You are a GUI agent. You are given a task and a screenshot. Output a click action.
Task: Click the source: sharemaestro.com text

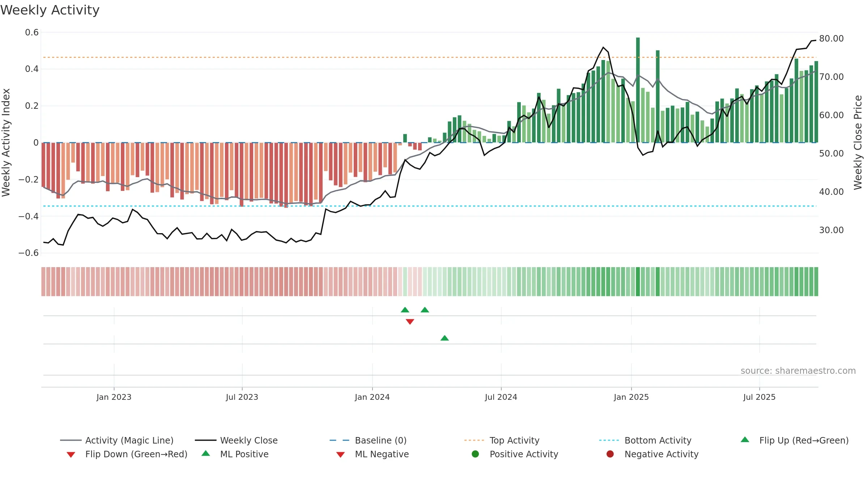798,371
